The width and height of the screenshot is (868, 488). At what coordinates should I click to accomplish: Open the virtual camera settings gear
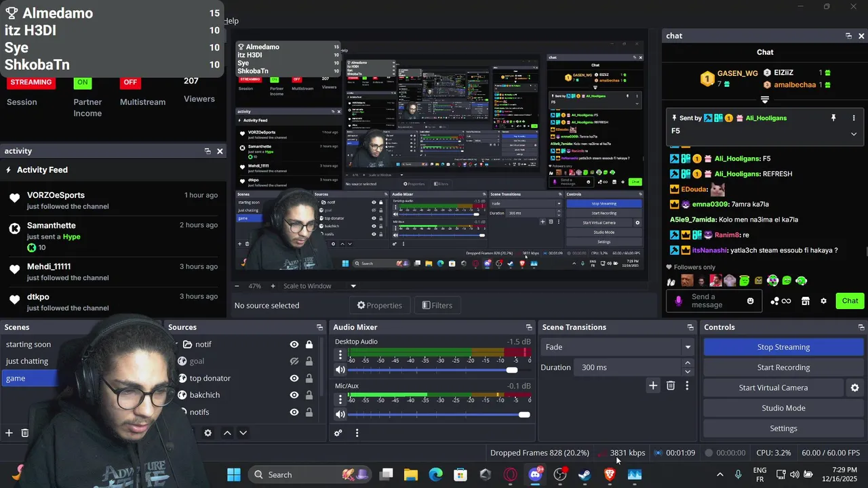click(854, 388)
